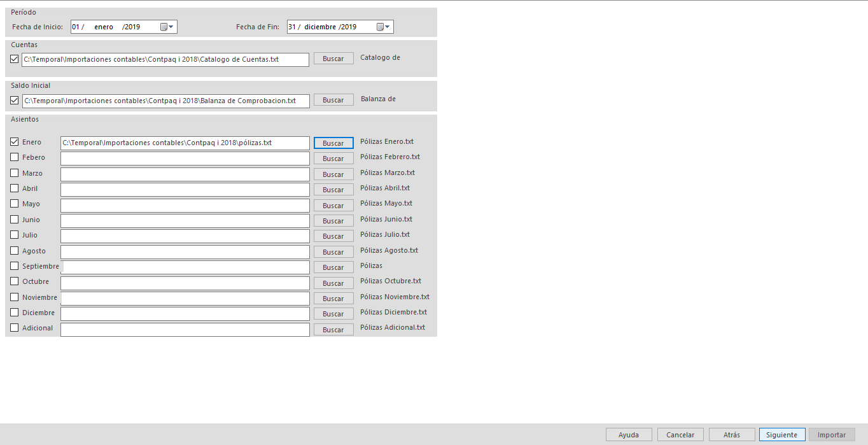Uncheck the Saldo Inicial file checkbox

point(15,100)
